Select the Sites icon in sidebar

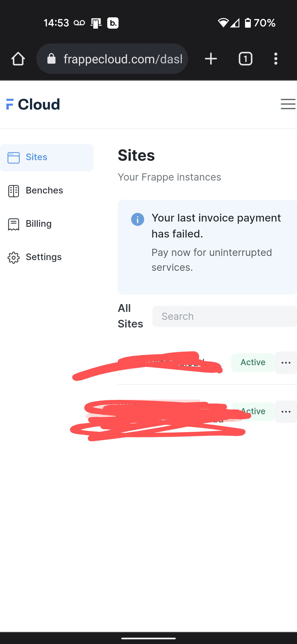click(x=13, y=157)
